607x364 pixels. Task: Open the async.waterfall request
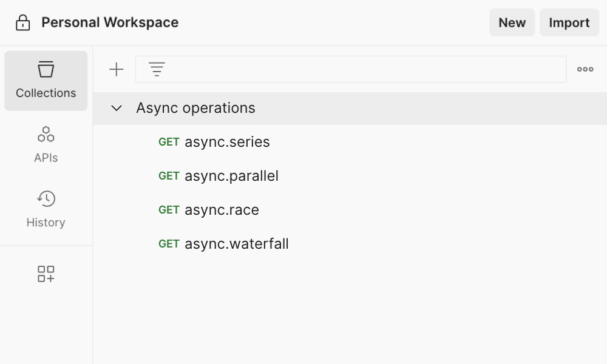pos(236,244)
